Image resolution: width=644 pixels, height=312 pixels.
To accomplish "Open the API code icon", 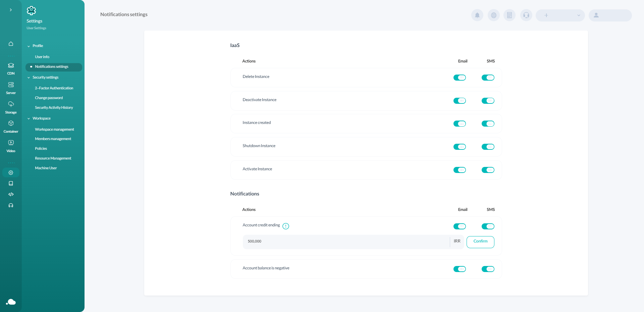I will click(x=11, y=194).
